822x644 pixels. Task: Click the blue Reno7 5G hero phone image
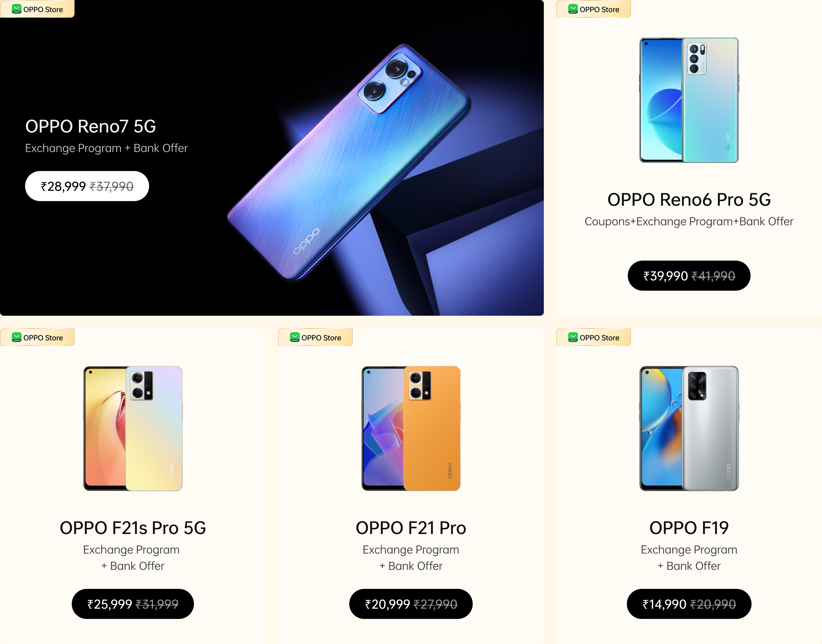[x=349, y=163]
